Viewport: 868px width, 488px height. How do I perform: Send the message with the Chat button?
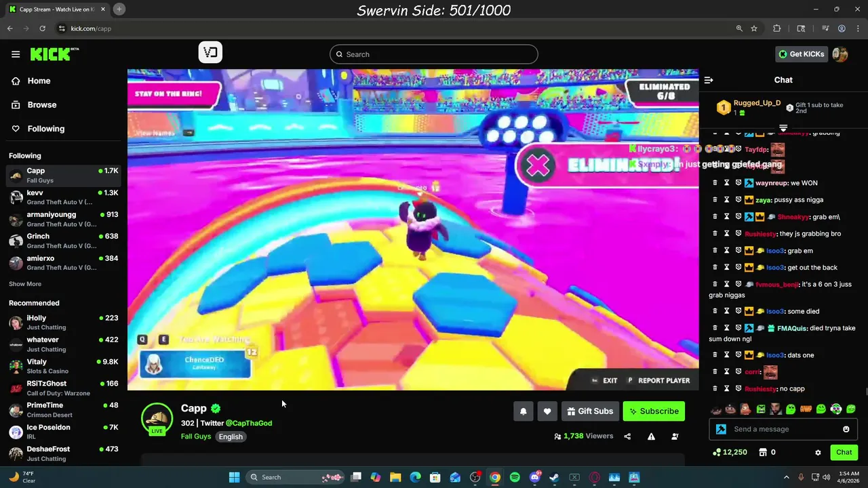click(844, 452)
